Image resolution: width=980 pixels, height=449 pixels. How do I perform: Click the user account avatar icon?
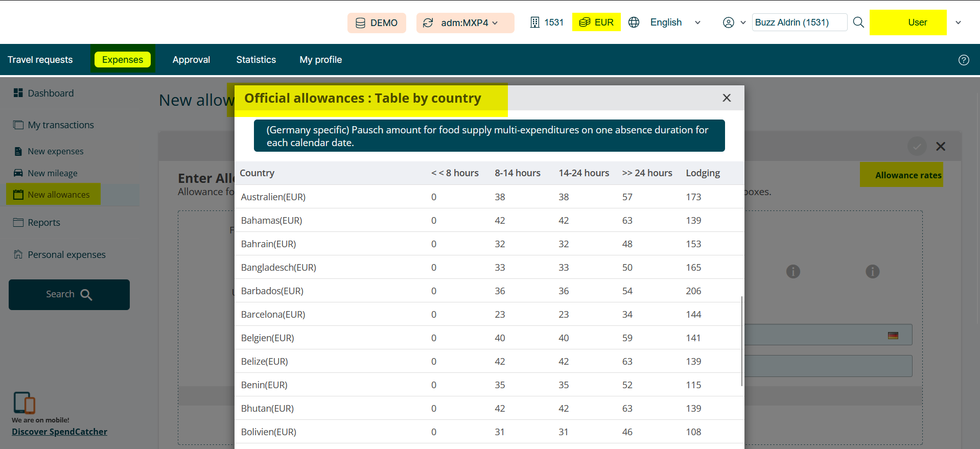tap(728, 22)
